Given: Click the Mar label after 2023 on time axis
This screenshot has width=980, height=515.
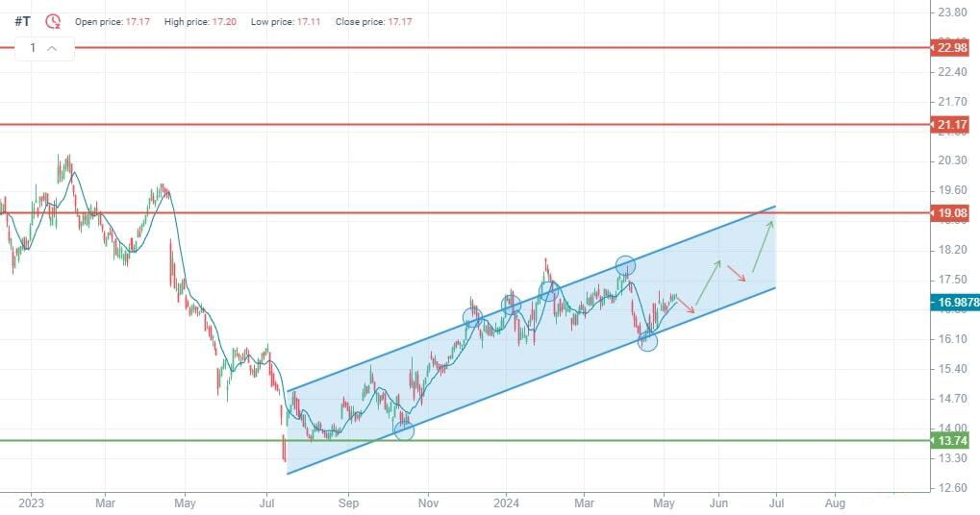Looking at the screenshot, I should click(x=106, y=503).
